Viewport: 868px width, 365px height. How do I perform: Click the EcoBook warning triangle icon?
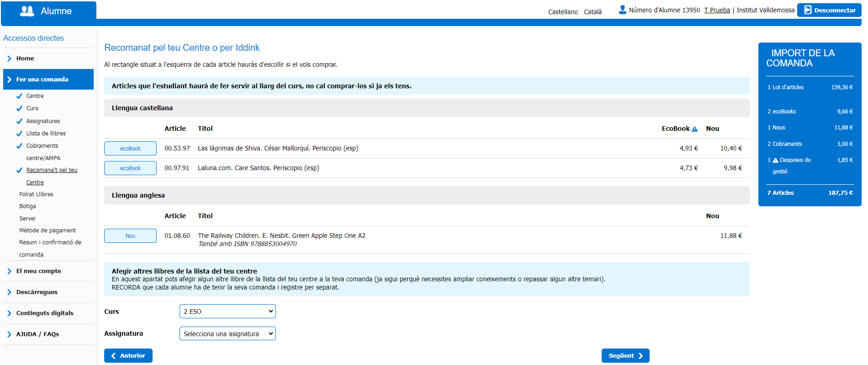694,129
